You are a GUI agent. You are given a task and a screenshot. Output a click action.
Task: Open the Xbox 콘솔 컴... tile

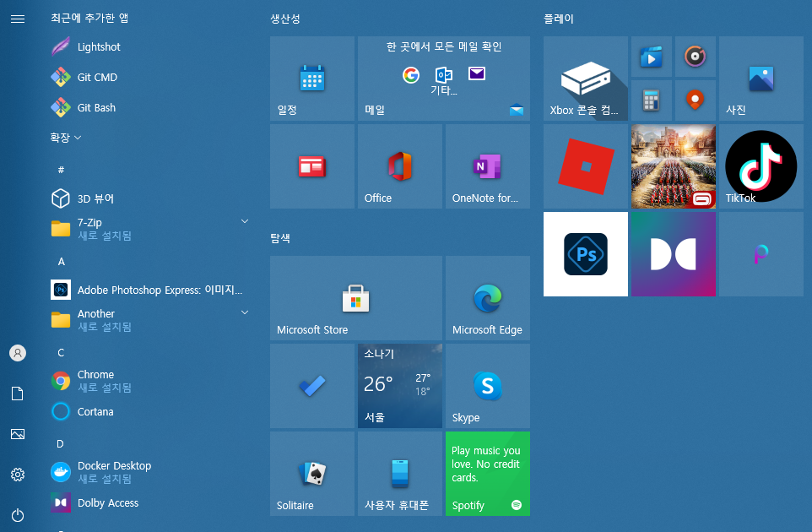586,79
